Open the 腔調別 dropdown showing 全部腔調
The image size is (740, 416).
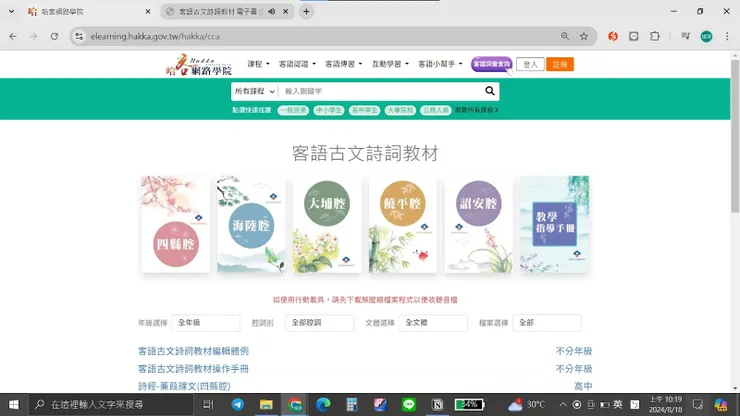(x=320, y=323)
